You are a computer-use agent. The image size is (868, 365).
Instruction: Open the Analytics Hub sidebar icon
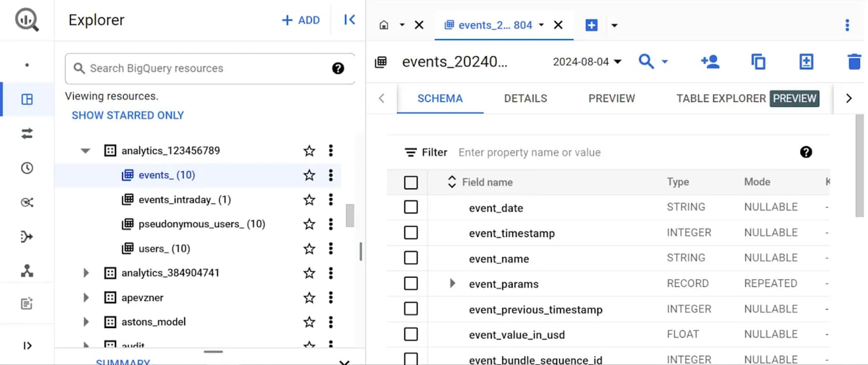(x=27, y=202)
